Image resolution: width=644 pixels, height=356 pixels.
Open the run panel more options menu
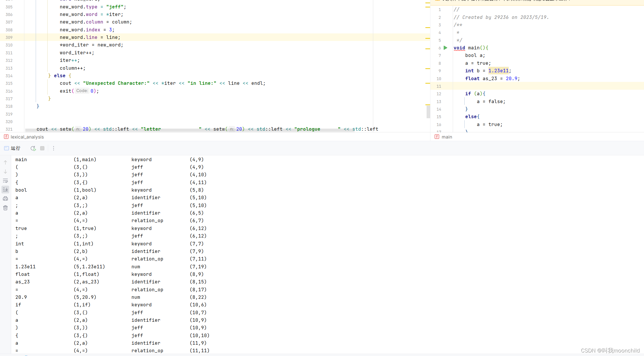click(x=53, y=148)
